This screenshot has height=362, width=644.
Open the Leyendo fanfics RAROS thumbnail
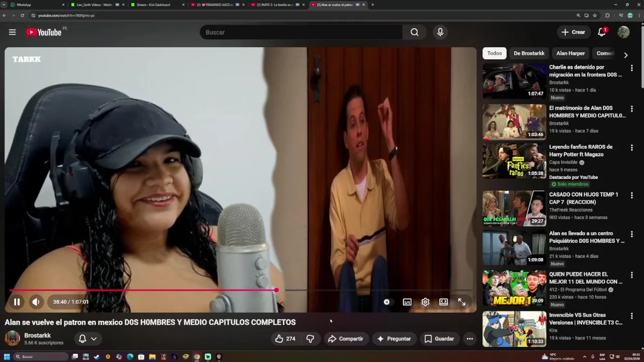click(x=514, y=161)
